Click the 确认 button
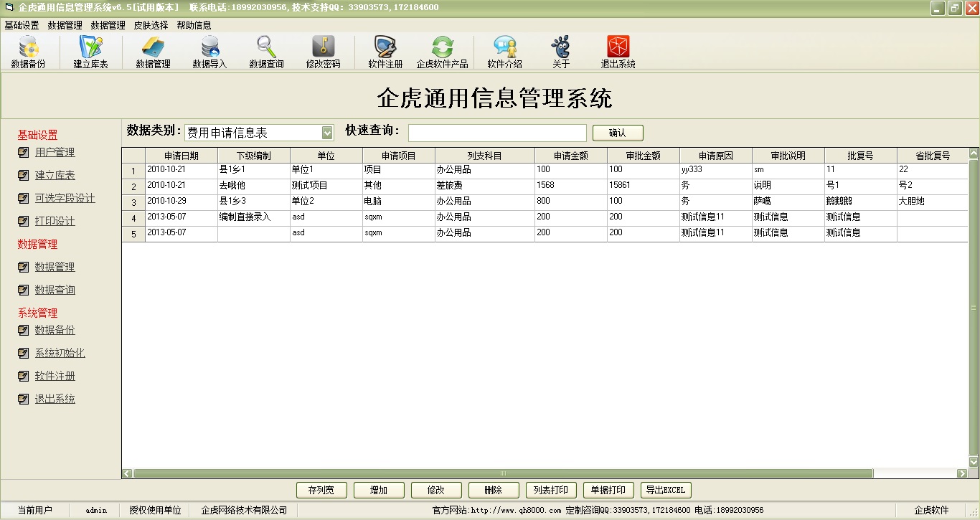Image resolution: width=980 pixels, height=520 pixels. tap(617, 133)
